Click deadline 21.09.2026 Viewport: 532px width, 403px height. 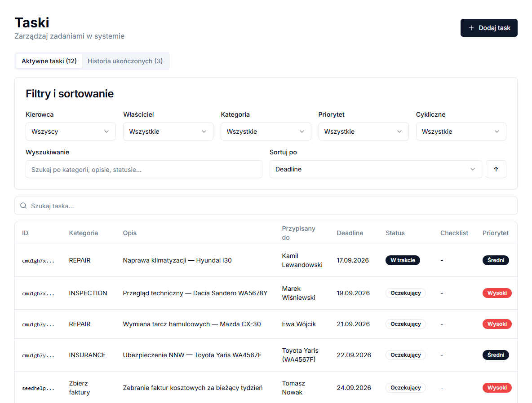[x=353, y=324]
